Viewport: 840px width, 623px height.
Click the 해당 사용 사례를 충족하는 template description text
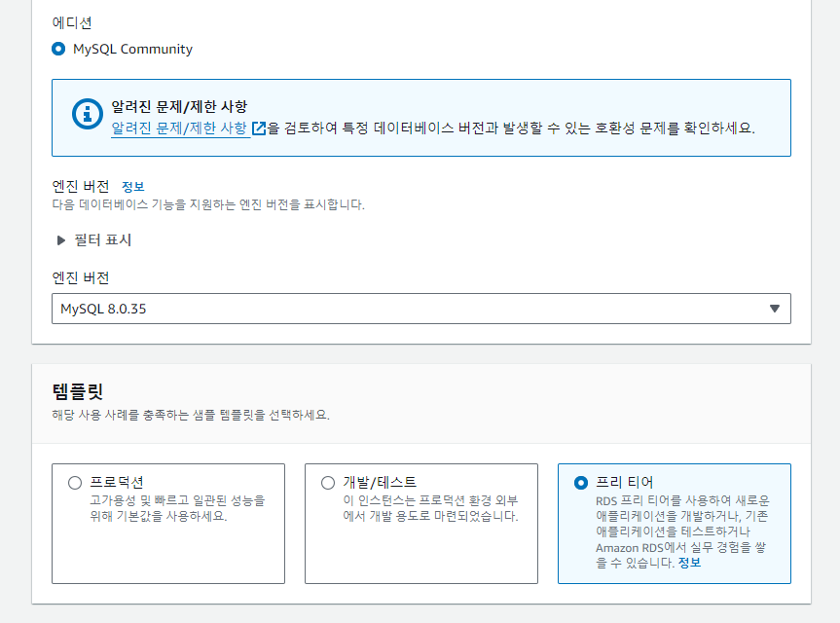191,415
